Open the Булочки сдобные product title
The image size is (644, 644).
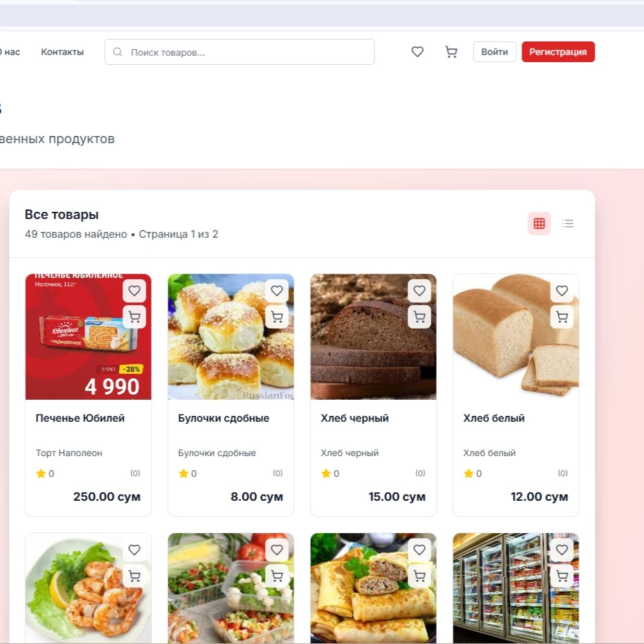click(x=224, y=418)
